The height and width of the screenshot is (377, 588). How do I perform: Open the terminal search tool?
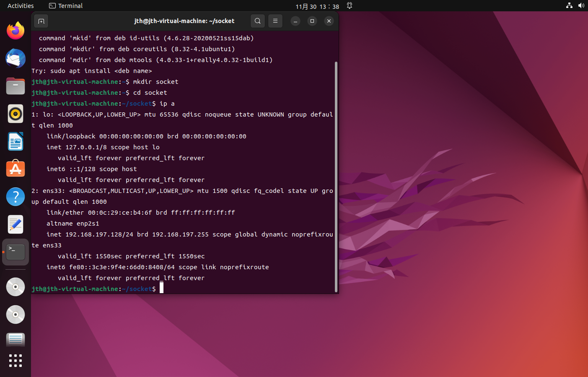click(x=258, y=21)
